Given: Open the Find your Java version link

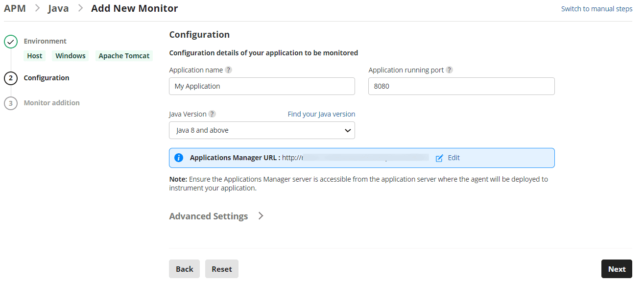Looking at the screenshot, I should (x=321, y=114).
